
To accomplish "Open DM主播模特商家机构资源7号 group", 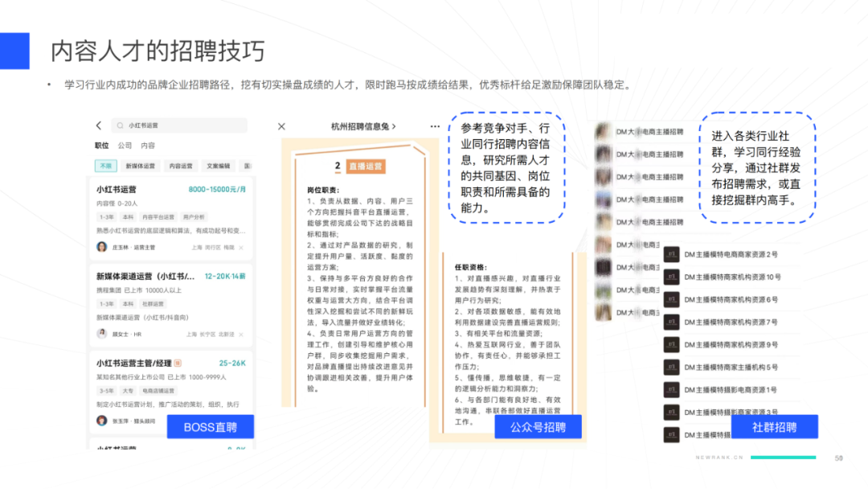I will 731,323.
